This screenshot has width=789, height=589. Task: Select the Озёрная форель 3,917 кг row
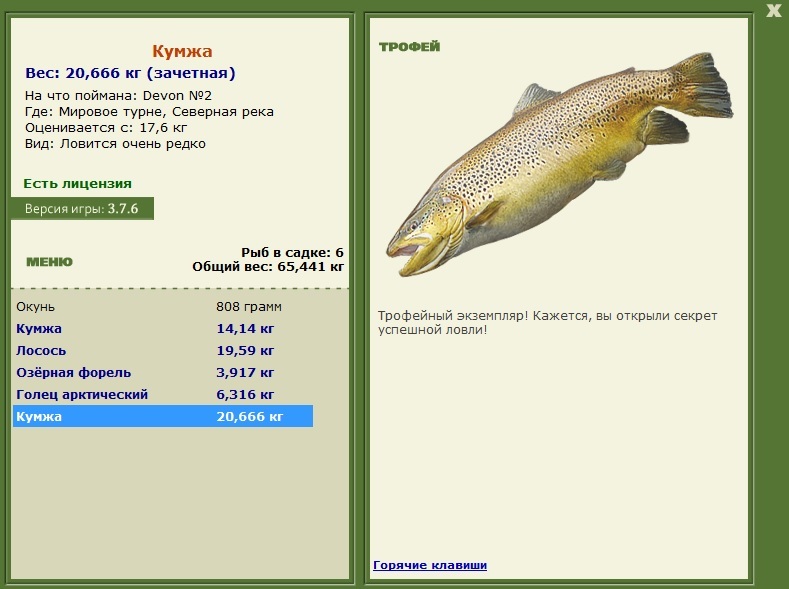coord(163,373)
